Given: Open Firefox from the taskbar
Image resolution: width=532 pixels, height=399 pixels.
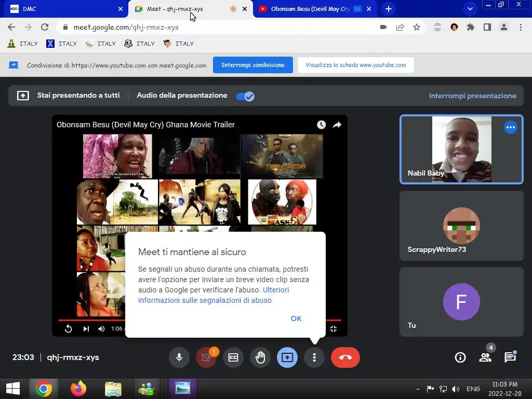Looking at the screenshot, I should point(78,389).
